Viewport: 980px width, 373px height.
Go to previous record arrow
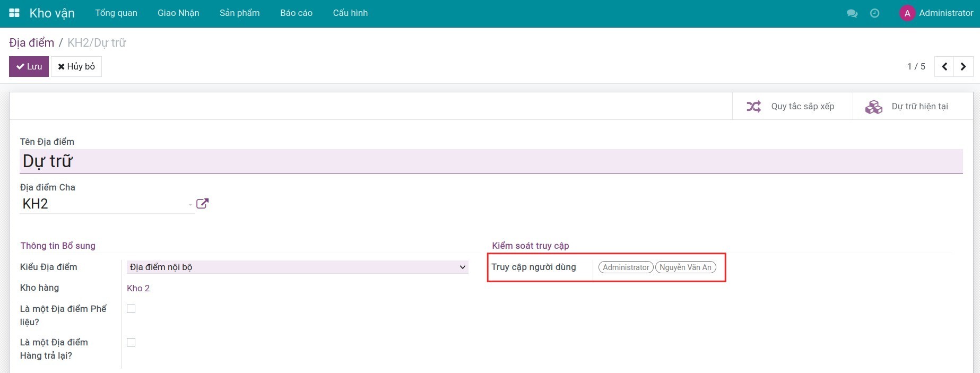click(x=944, y=67)
